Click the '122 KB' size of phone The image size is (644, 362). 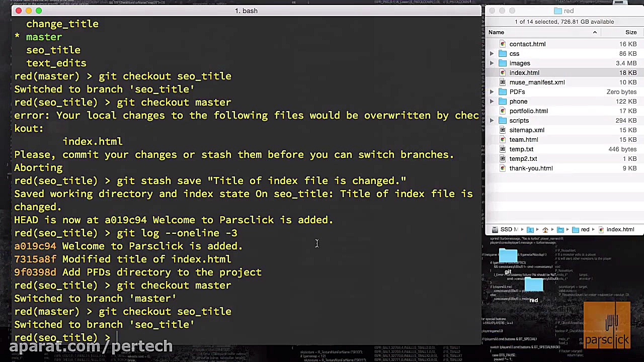(626, 102)
